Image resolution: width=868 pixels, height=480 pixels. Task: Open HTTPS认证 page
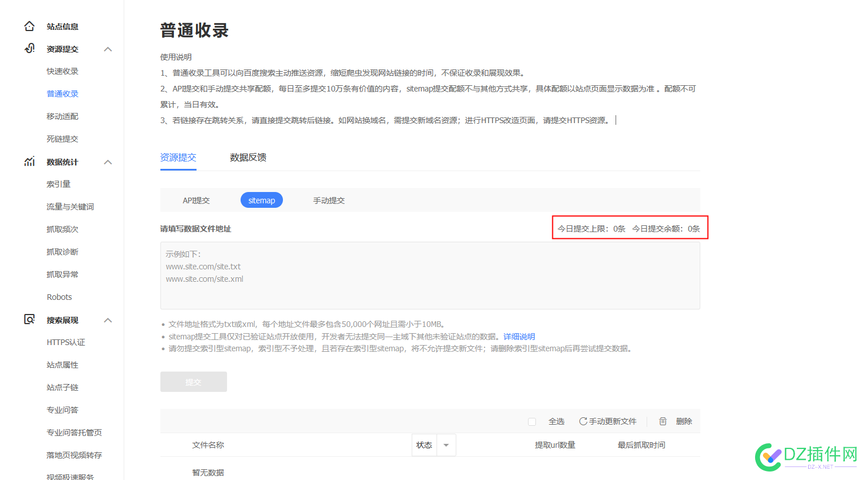(x=66, y=342)
